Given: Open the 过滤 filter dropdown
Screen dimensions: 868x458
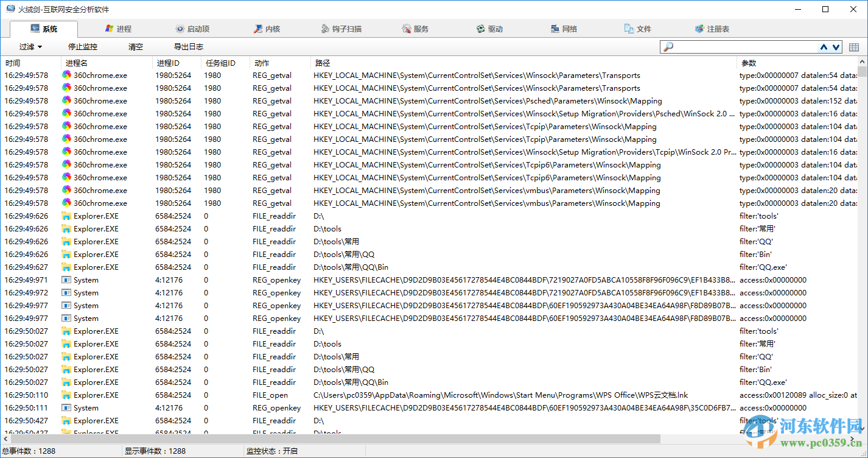Looking at the screenshot, I should (30, 47).
